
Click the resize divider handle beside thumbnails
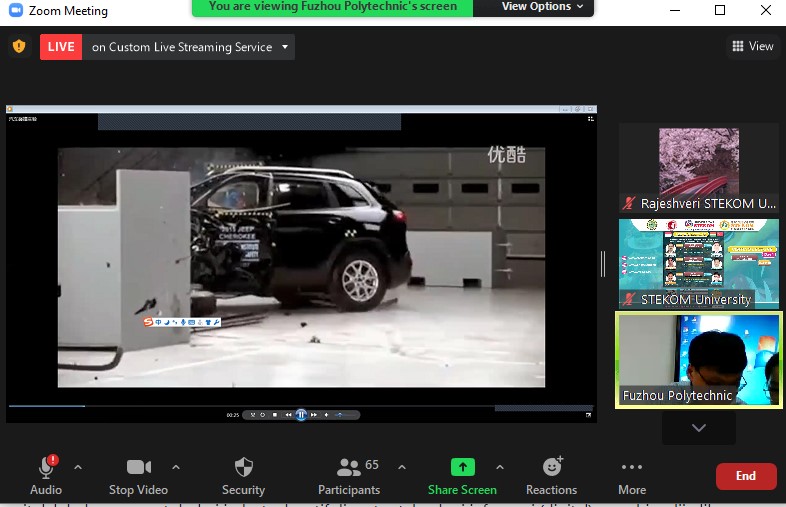coord(603,264)
